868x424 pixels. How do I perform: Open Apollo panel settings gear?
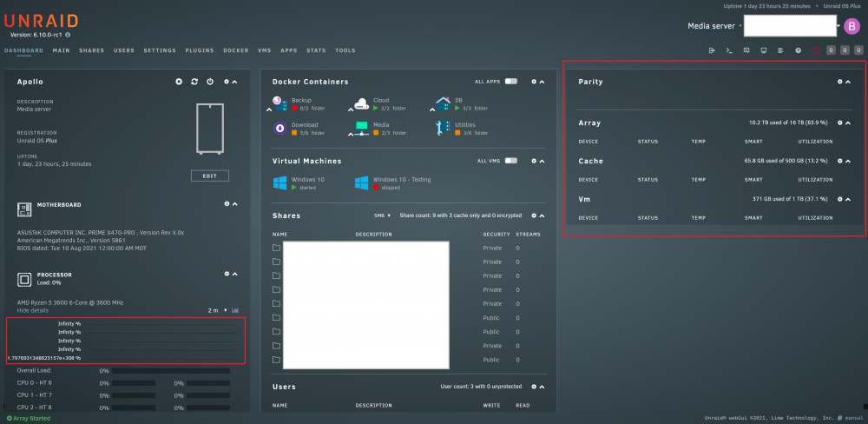[227, 82]
